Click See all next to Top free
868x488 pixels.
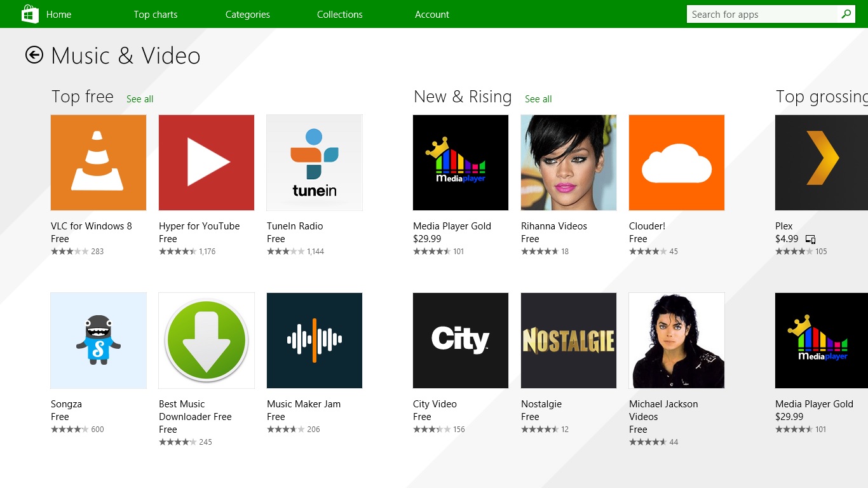click(140, 98)
